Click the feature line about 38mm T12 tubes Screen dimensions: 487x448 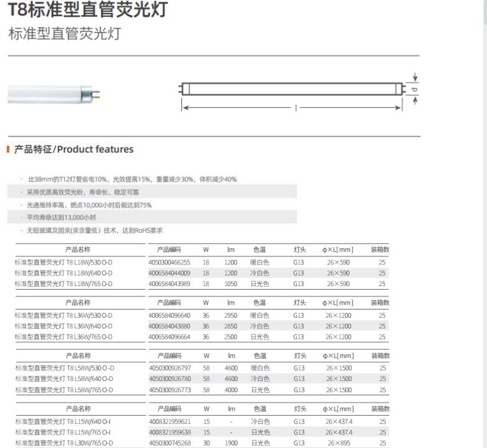[132, 179]
